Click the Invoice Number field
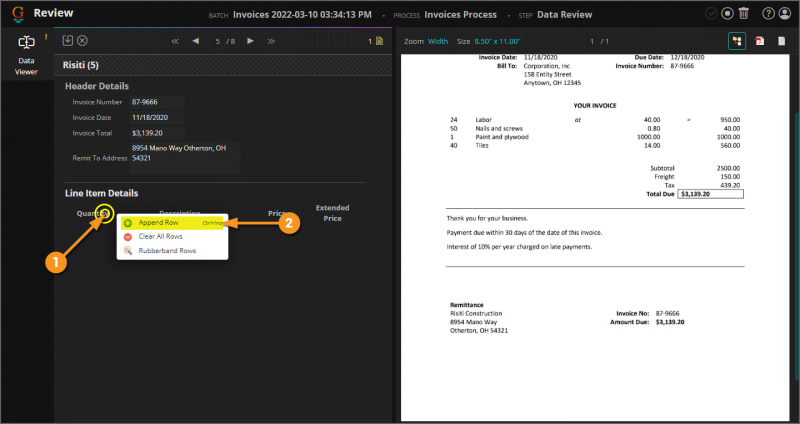Image resolution: width=800 pixels, height=424 pixels. [x=157, y=102]
